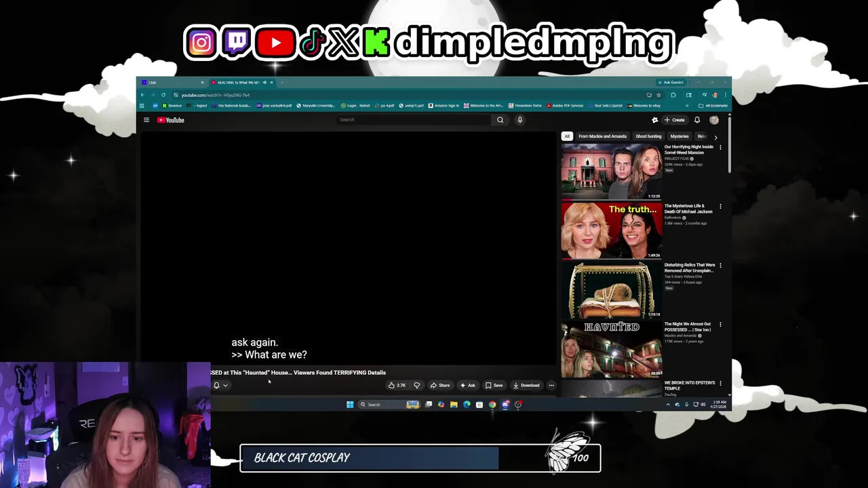868x488 pixels.
Task: Select the Ghost hunting chip
Action: pyautogui.click(x=648, y=136)
